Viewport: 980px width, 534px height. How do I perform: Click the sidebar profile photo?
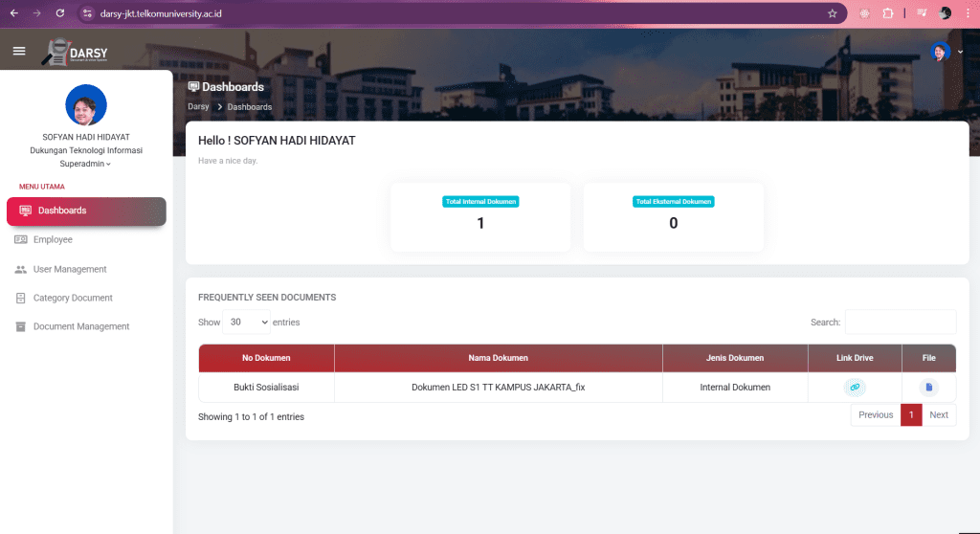point(86,105)
